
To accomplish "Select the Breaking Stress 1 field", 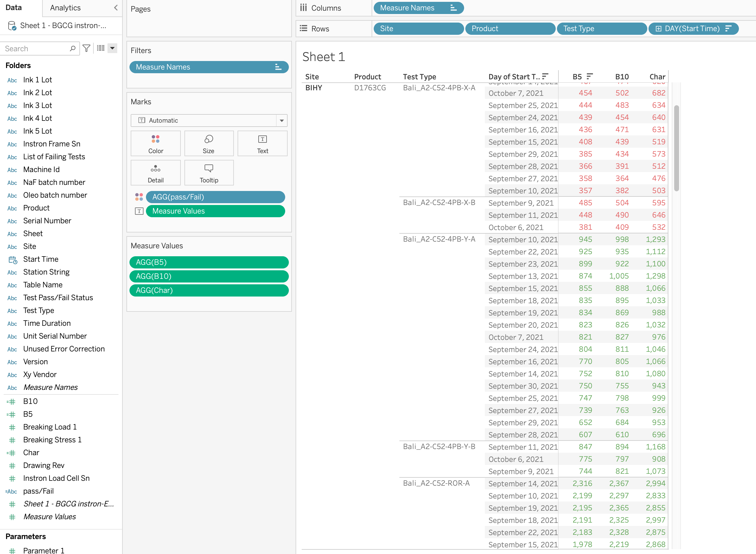I will [52, 440].
